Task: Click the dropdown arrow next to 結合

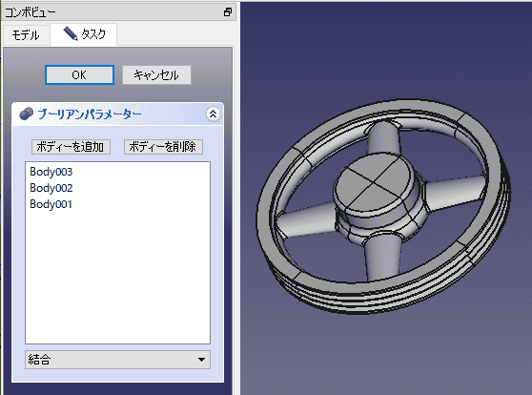Action: 201,360
